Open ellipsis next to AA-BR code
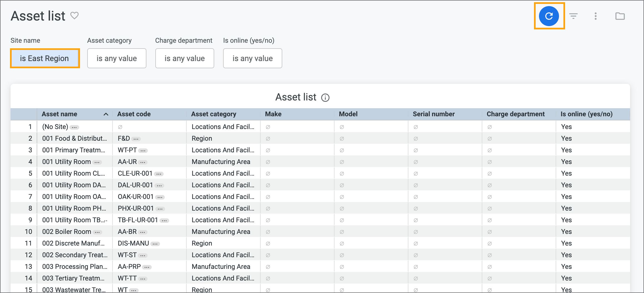This screenshot has height=293, width=644. coord(143,232)
